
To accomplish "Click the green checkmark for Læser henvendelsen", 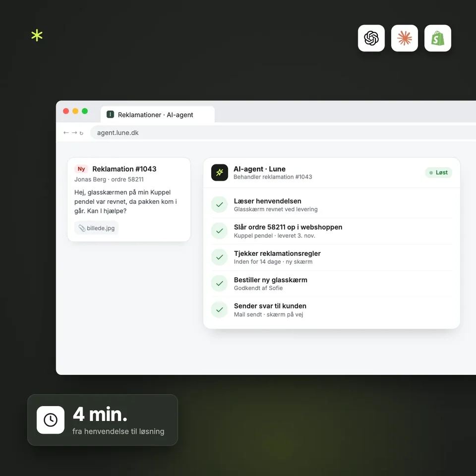I will 220,205.
